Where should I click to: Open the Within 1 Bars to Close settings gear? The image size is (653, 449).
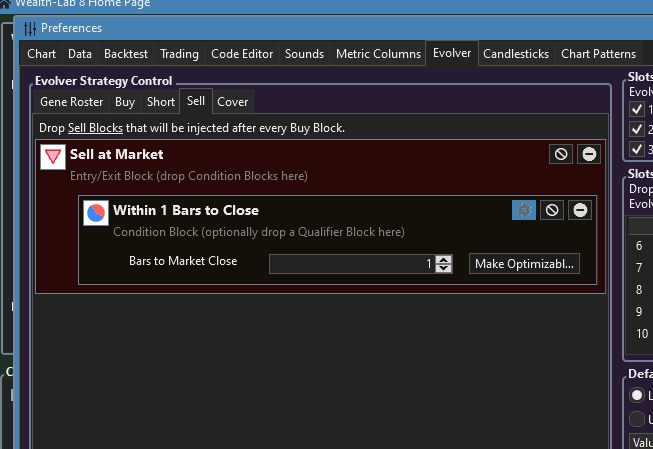[x=524, y=210]
